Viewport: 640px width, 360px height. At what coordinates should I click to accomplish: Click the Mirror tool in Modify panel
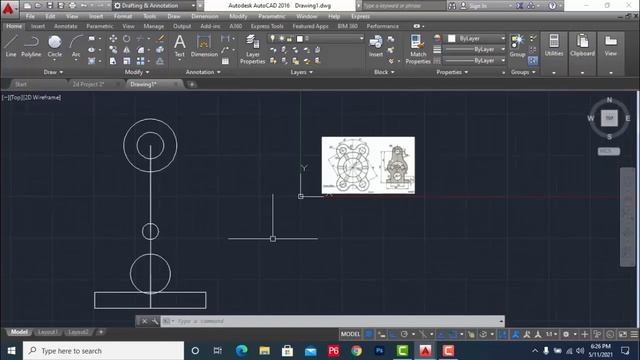point(127,50)
